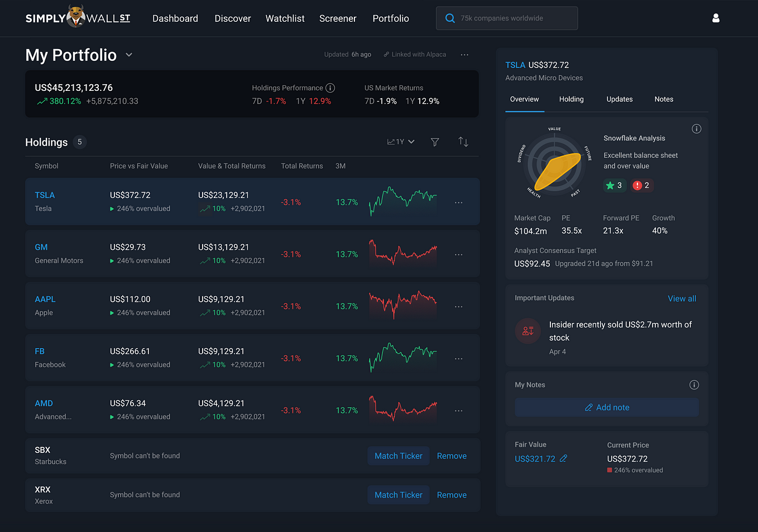Click Remove for XRX Xerox
Viewport: 758px width, 532px height.
(x=452, y=495)
